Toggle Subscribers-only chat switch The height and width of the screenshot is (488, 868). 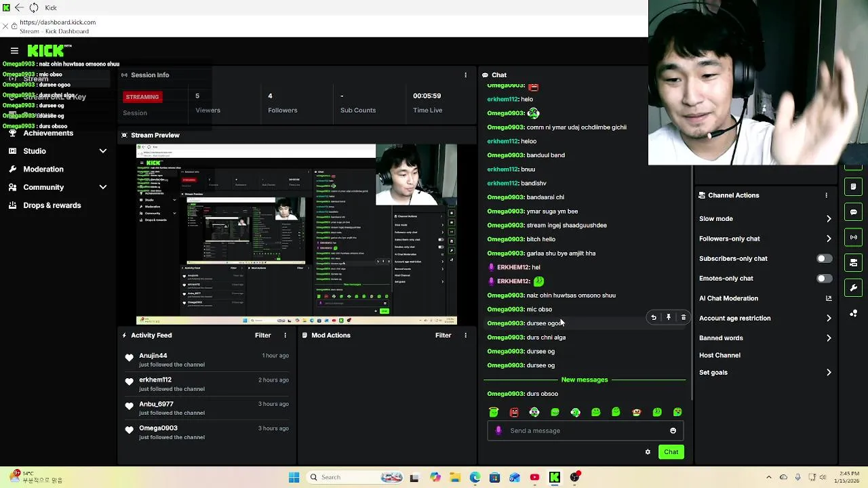824,258
